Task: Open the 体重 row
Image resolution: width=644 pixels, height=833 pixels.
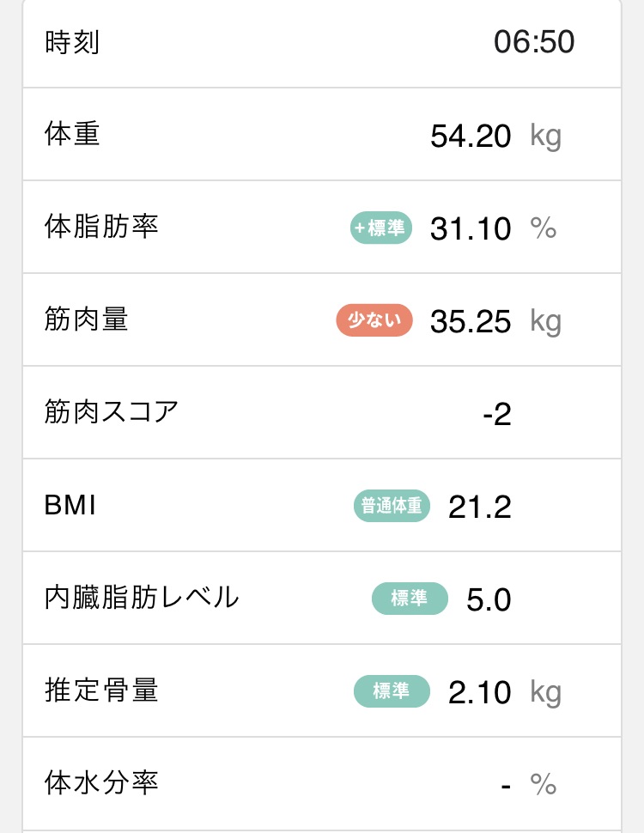Action: click(x=322, y=135)
